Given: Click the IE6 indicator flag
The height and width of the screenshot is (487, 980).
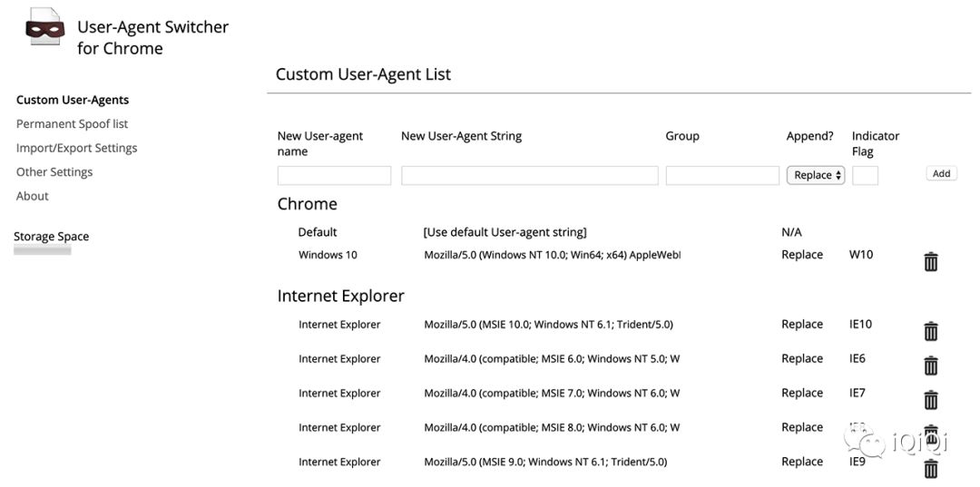Looking at the screenshot, I should 857,358.
